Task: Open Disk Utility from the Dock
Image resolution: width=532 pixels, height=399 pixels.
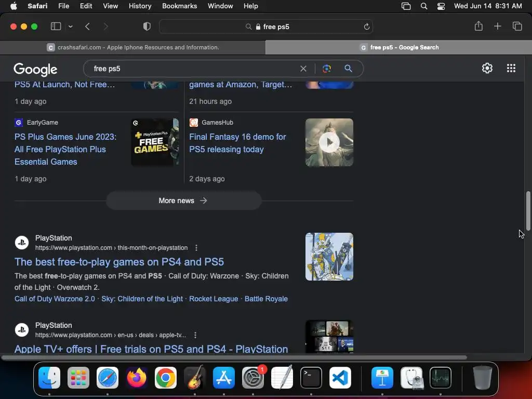Action: point(411,378)
